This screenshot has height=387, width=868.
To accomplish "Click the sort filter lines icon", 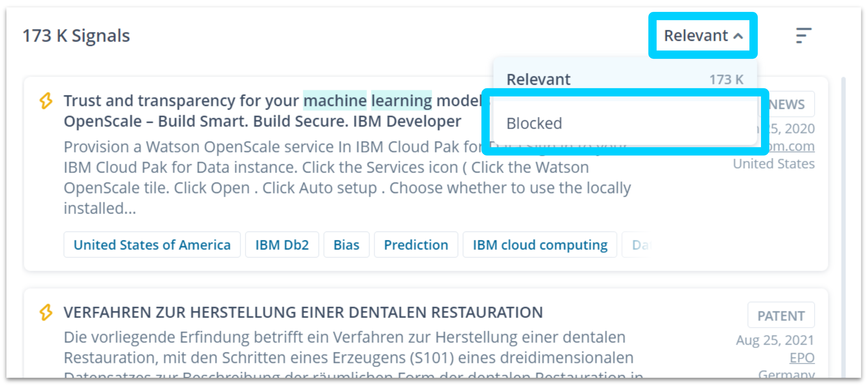I will coord(803,35).
